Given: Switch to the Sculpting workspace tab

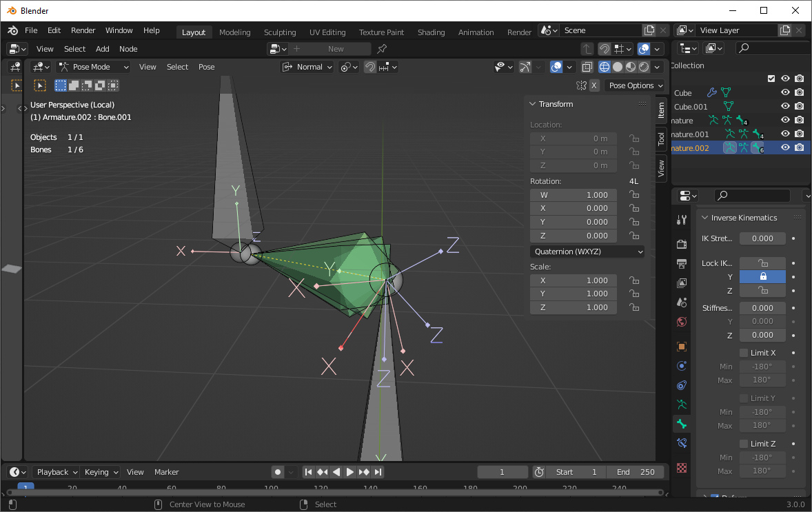Looking at the screenshot, I should (280, 32).
